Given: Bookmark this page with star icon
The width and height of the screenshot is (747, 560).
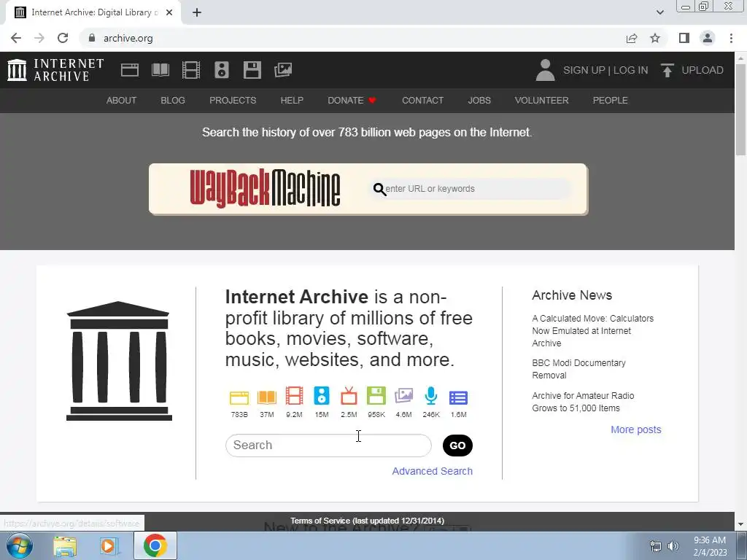Looking at the screenshot, I should tap(655, 38).
